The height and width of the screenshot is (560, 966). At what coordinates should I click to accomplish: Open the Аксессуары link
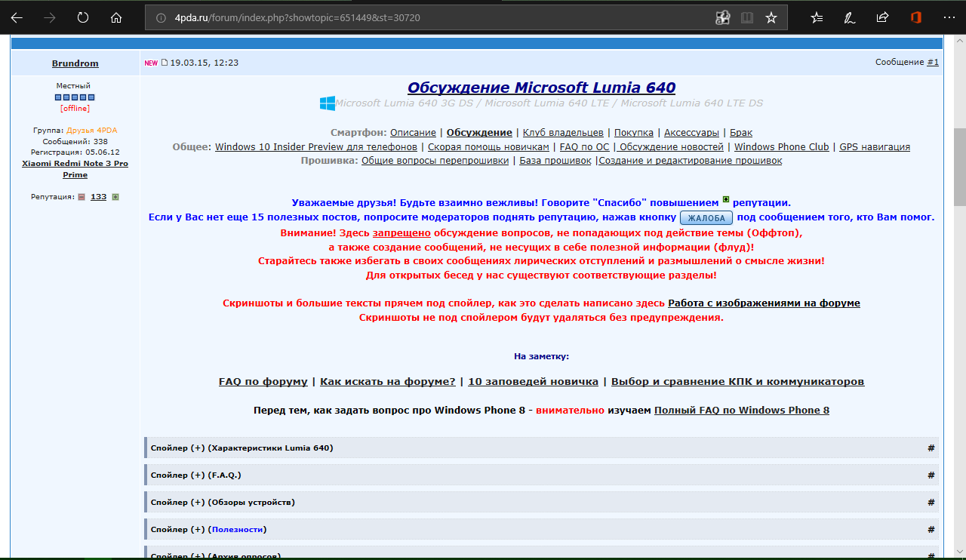(x=691, y=132)
